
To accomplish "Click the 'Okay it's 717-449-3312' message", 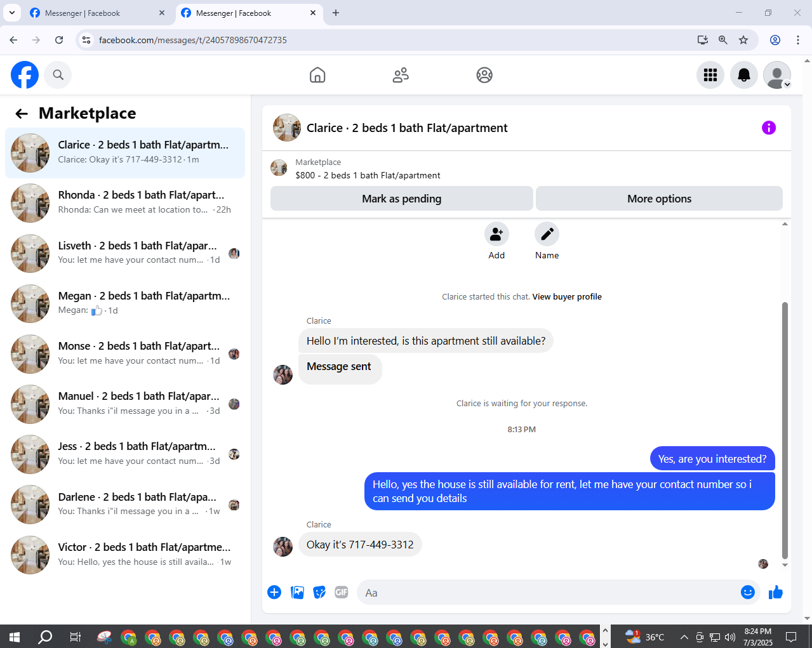I will pyautogui.click(x=360, y=545).
